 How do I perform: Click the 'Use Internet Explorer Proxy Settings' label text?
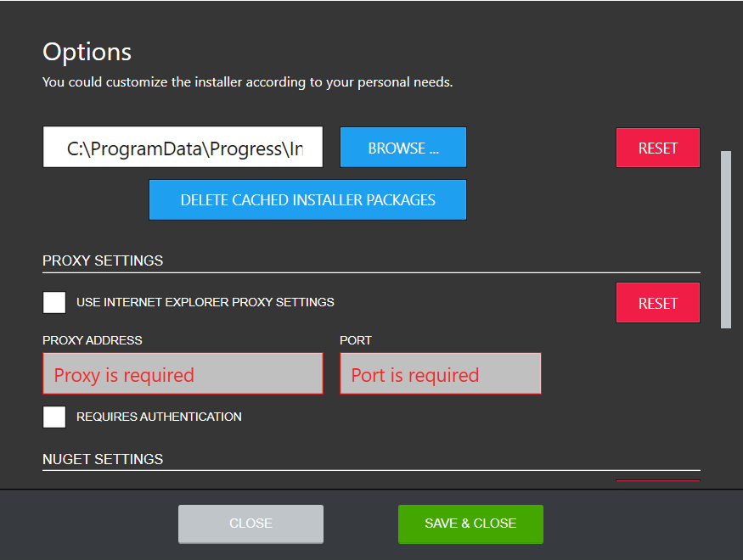click(205, 302)
